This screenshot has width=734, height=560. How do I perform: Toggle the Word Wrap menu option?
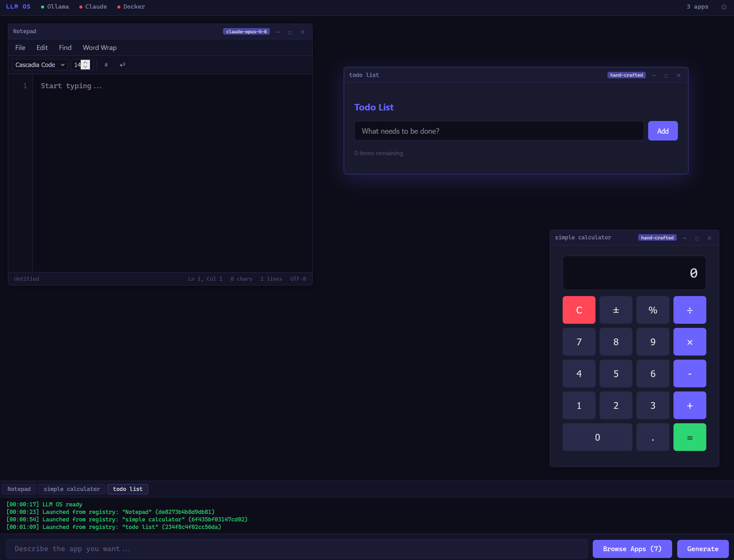coord(100,48)
